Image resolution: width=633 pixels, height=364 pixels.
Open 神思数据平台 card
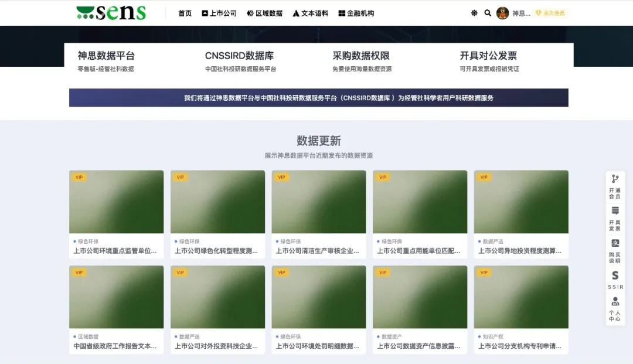pyautogui.click(x=106, y=61)
